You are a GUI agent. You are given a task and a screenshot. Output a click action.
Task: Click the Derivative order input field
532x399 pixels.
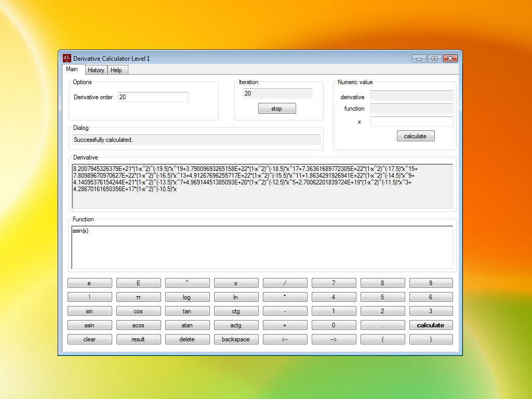[153, 97]
